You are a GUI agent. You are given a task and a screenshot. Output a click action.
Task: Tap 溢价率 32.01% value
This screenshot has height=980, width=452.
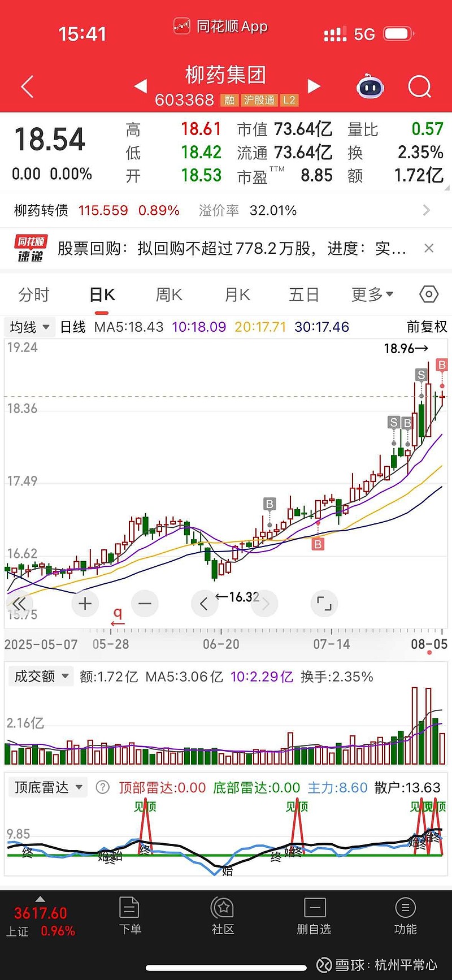(x=273, y=210)
